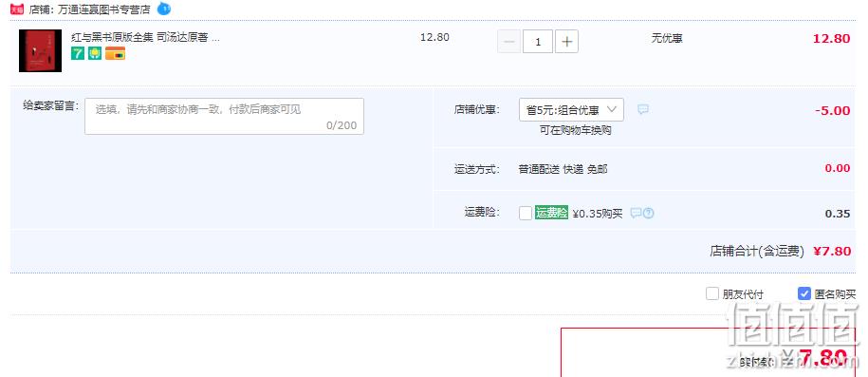Click the green 7-day return badge

coord(78,53)
